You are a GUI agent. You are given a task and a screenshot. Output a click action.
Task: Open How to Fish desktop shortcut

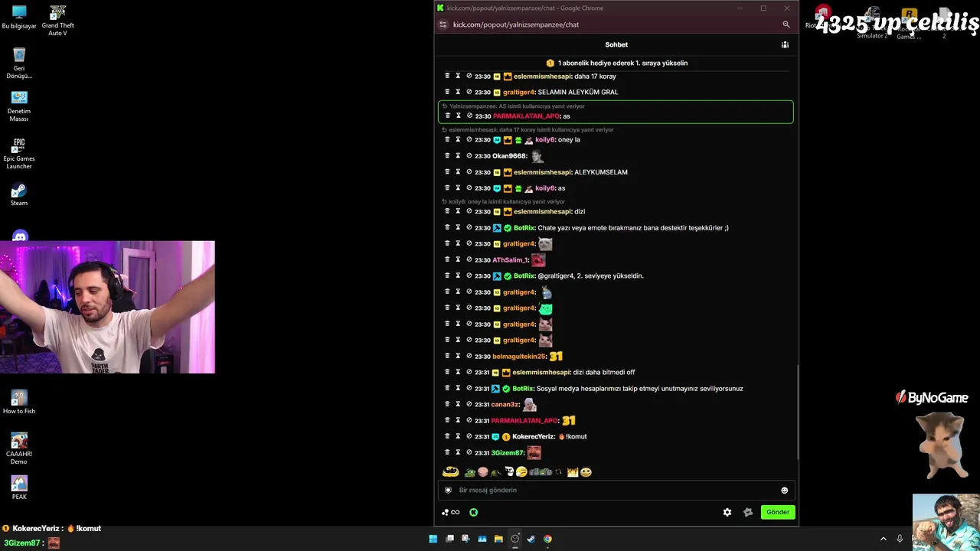(x=19, y=402)
